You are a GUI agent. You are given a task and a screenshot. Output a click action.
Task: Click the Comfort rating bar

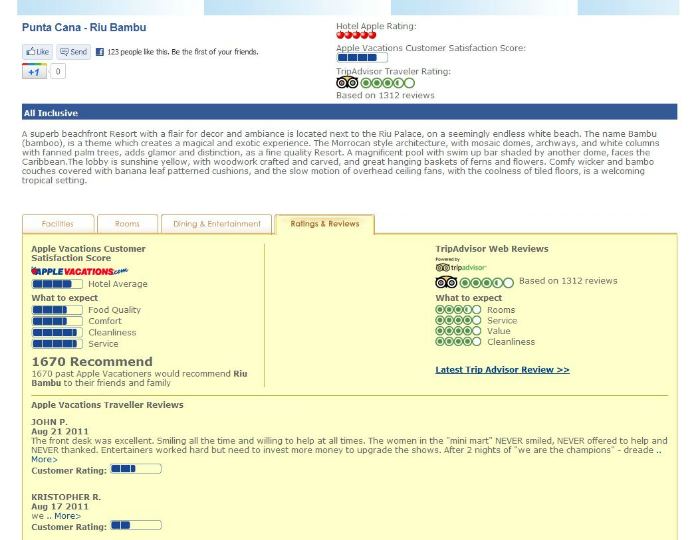click(x=57, y=321)
